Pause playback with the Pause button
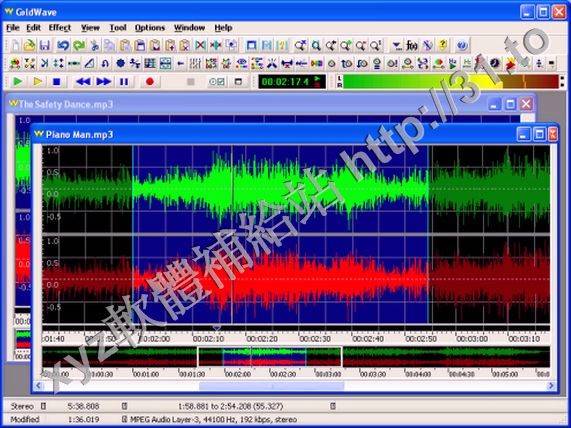Image resolution: width=571 pixels, height=428 pixels. click(x=124, y=82)
